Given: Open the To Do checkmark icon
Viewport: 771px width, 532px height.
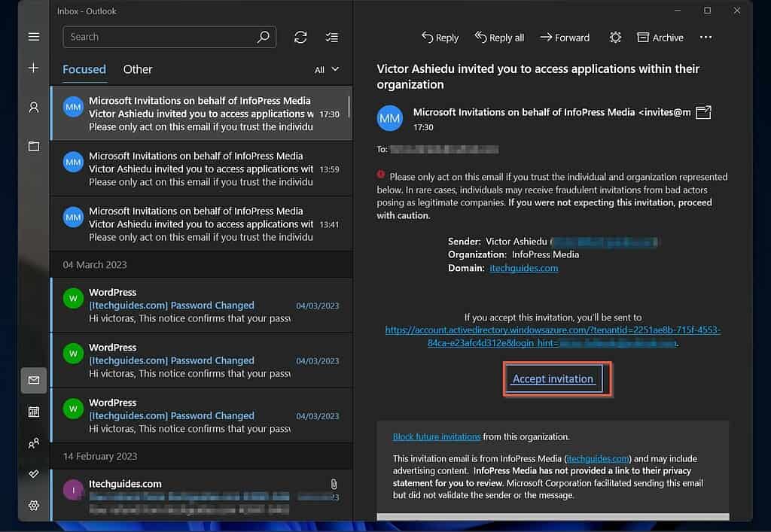Looking at the screenshot, I should click(x=33, y=474).
